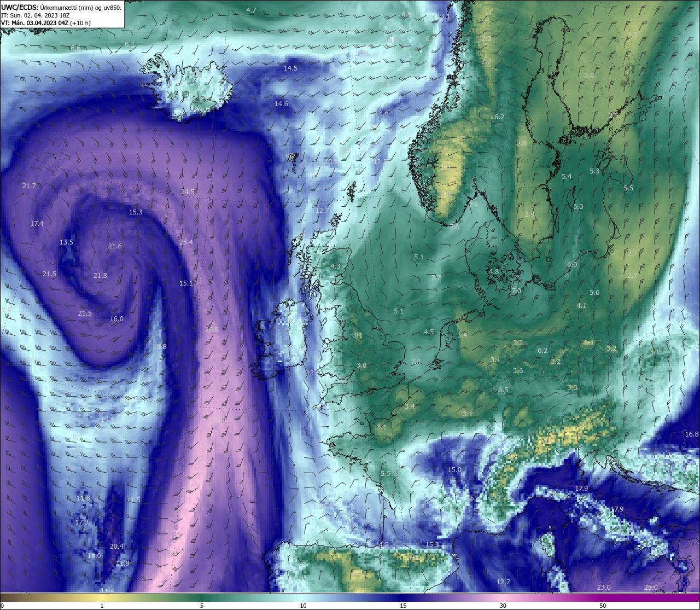Click the map value 21.8
The height and width of the screenshot is (610, 700).
[100, 276]
